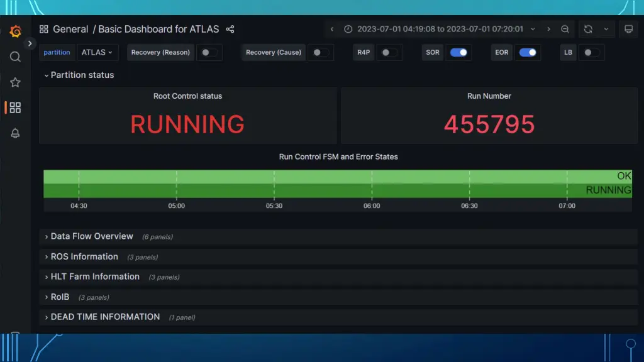Open the time range picker dropdown
Viewport: 644px width, 362px height.
coord(440,29)
